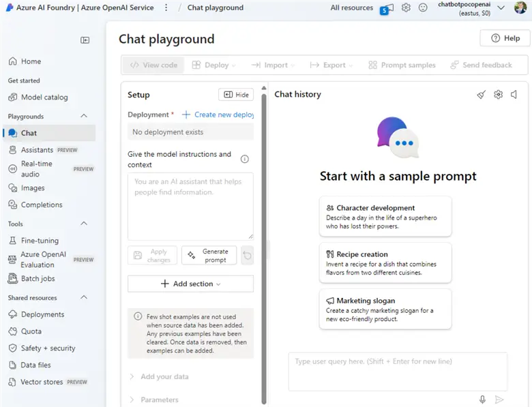Open the Import dropdown in toolbar
This screenshot has height=407, width=532.
point(273,65)
